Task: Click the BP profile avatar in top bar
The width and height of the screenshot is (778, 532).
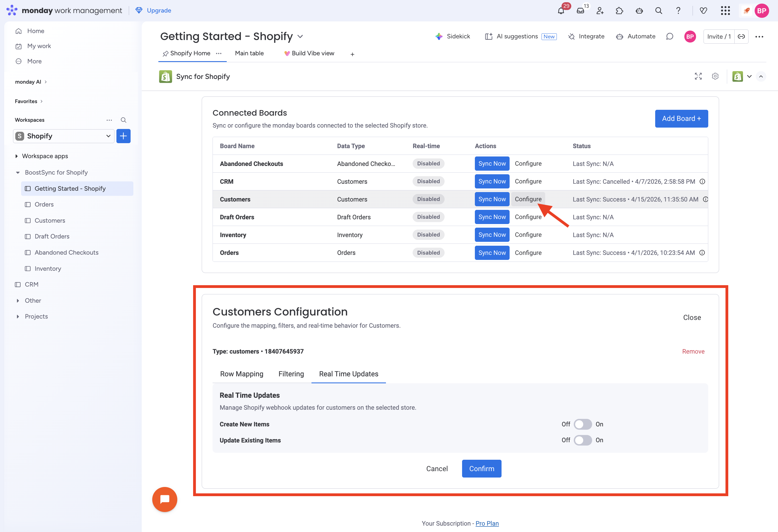Action: [762, 11]
